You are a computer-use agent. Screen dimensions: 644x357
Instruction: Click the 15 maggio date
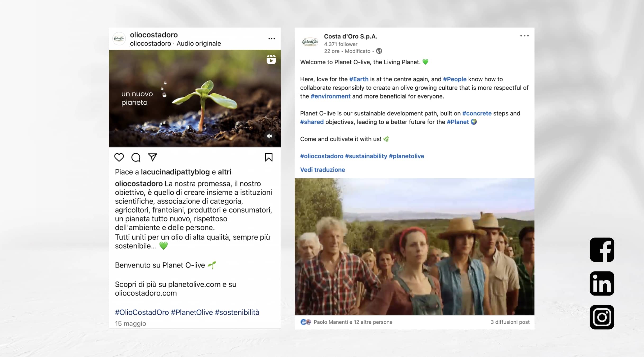tap(130, 324)
